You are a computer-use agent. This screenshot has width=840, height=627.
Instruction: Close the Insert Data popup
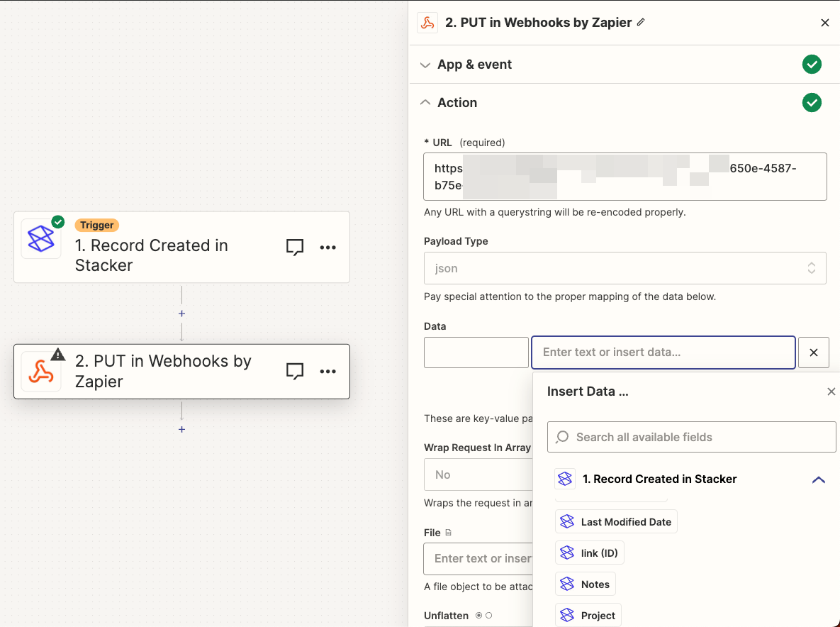click(831, 392)
